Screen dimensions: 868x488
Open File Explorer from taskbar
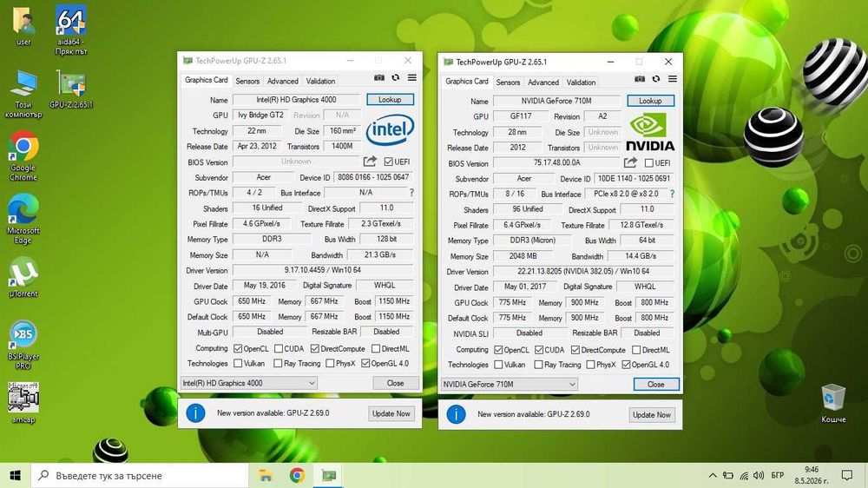tap(266, 475)
